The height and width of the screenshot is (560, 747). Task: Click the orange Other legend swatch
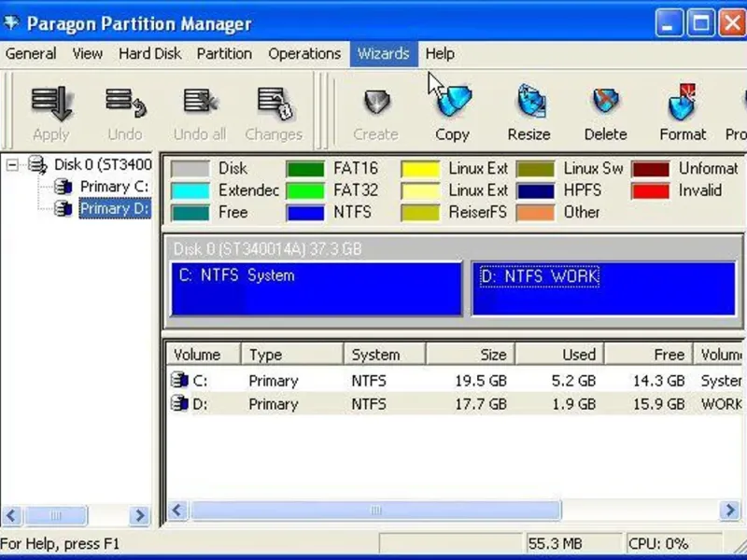(535, 213)
